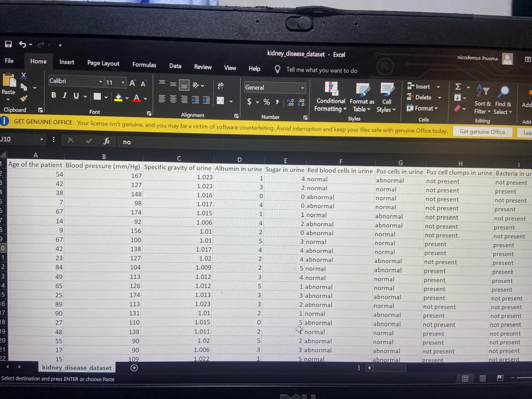This screenshot has height=399, width=532.
Task: Open the Fill Color dropdown arrow
Action: click(x=127, y=98)
